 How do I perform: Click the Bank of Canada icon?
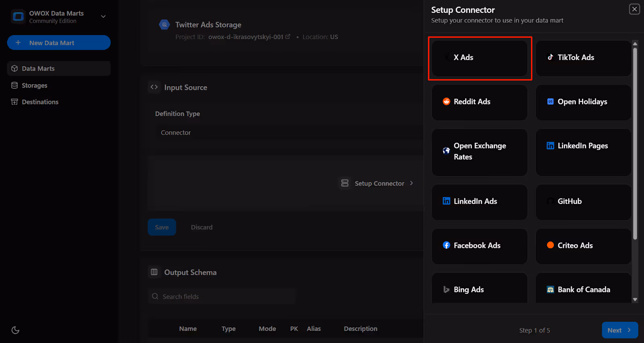coord(550,289)
